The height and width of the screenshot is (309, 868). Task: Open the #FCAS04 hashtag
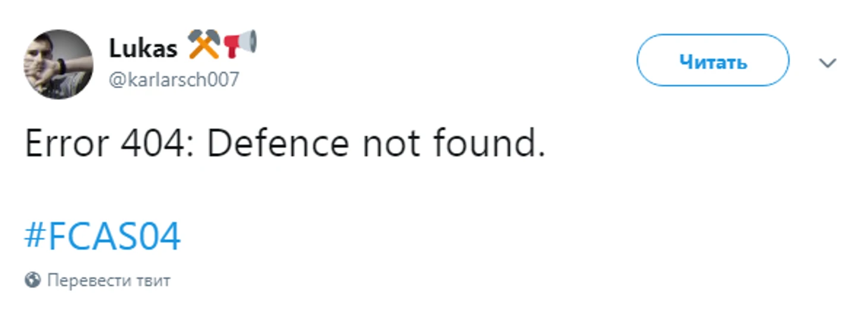click(x=102, y=236)
